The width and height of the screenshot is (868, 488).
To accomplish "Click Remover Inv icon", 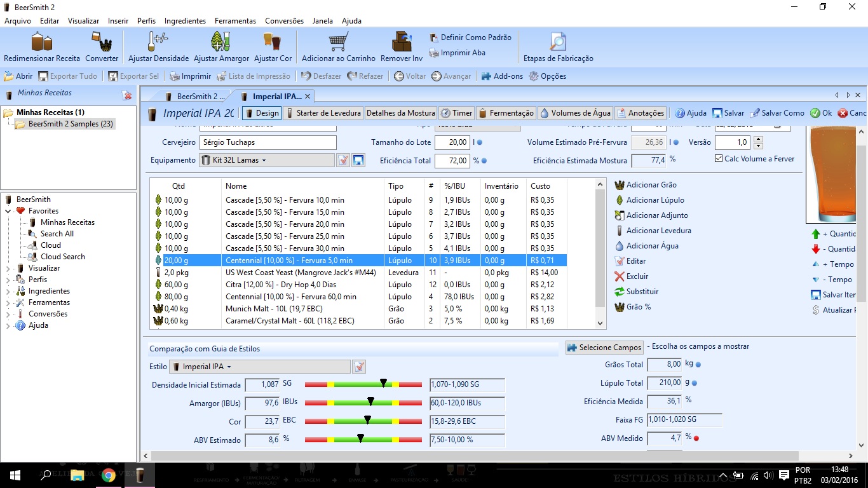I will tap(402, 42).
